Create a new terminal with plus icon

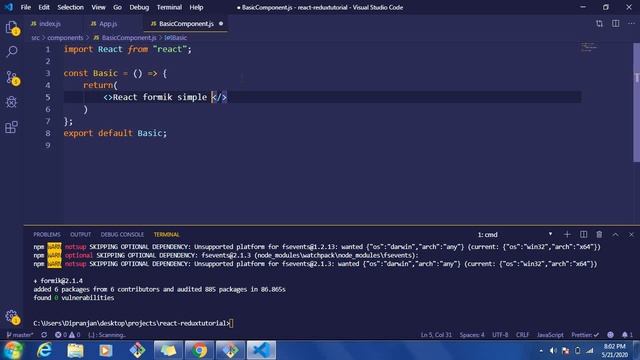[x=567, y=234]
